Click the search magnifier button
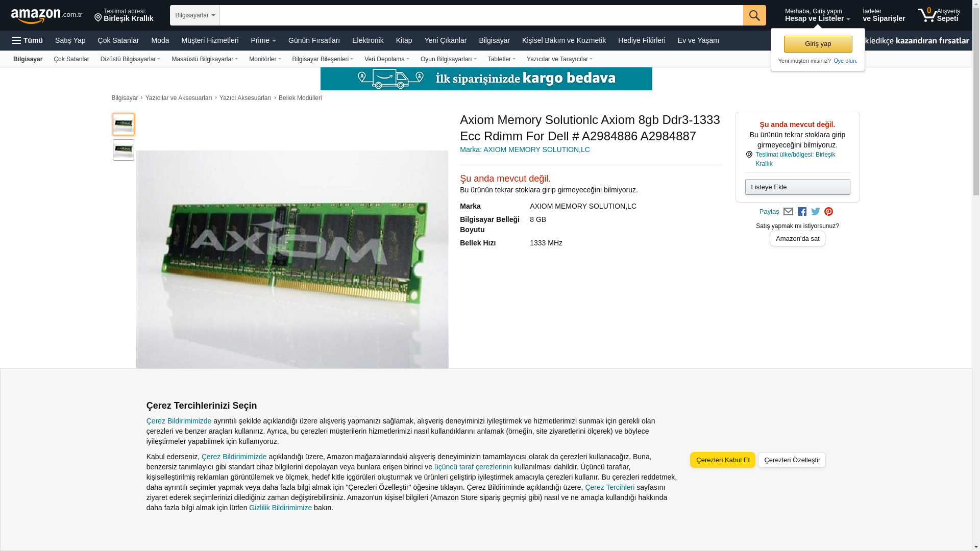The width and height of the screenshot is (980, 551). pyautogui.click(x=754, y=15)
